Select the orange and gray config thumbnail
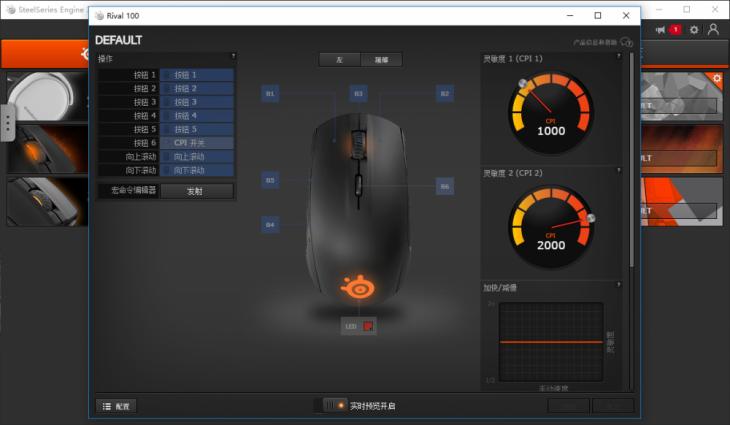Viewport: 730px width, 425px height. (682, 202)
